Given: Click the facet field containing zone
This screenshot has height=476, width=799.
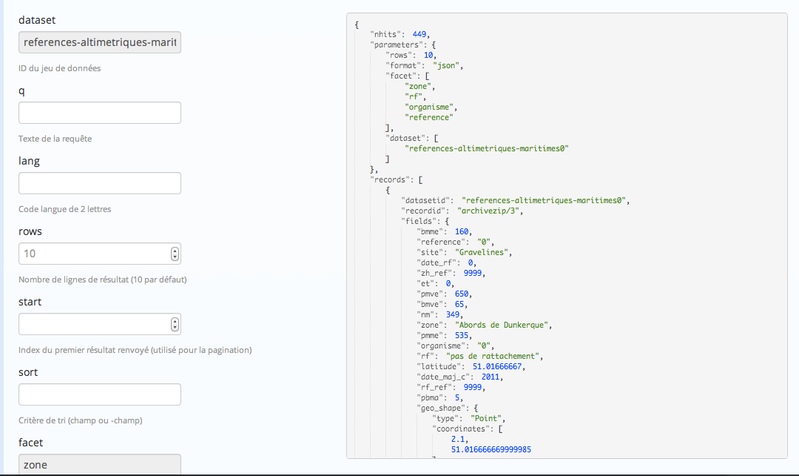Looking at the screenshot, I should (x=99, y=464).
